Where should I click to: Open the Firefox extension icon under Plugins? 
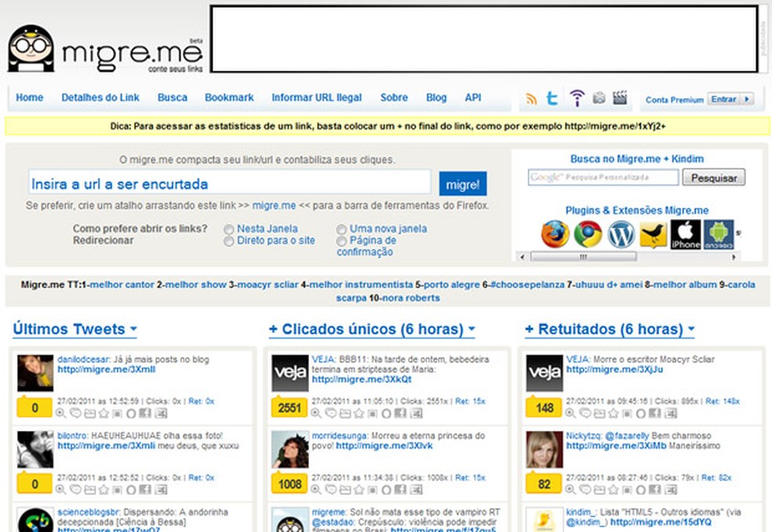pos(554,233)
